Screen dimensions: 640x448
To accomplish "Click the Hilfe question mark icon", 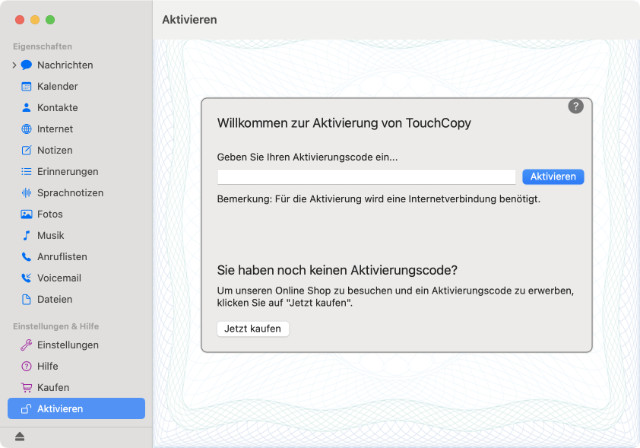I will (x=27, y=366).
